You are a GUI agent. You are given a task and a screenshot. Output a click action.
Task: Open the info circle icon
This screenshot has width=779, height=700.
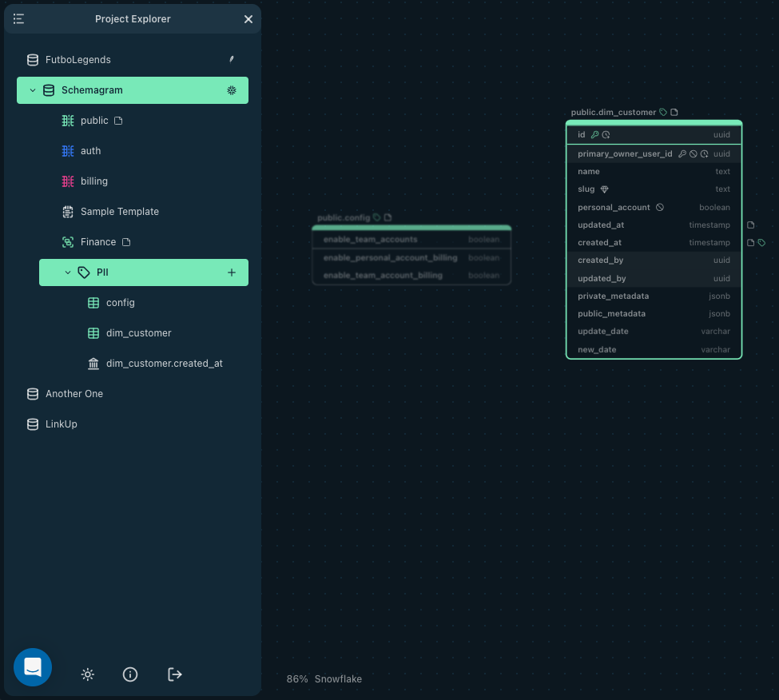(x=130, y=674)
